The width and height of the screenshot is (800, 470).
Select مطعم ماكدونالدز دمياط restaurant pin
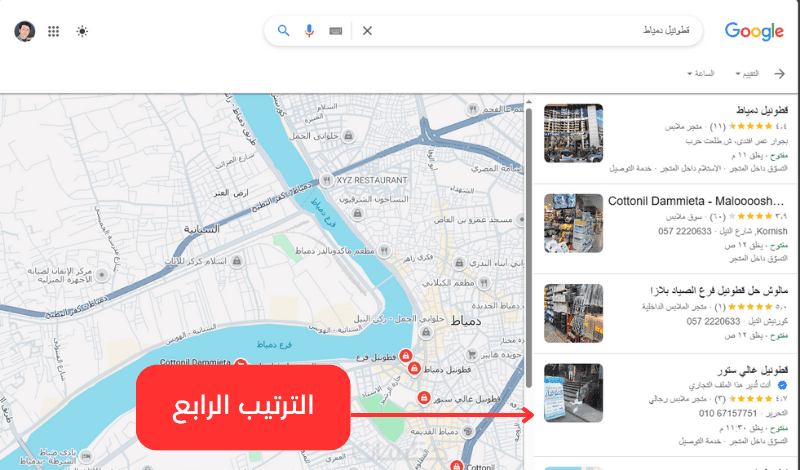coord(384,251)
